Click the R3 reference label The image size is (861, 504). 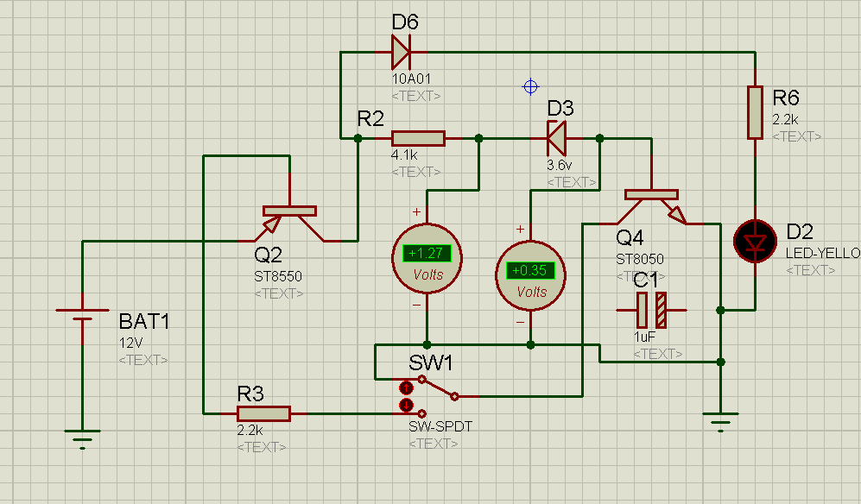[x=250, y=394]
